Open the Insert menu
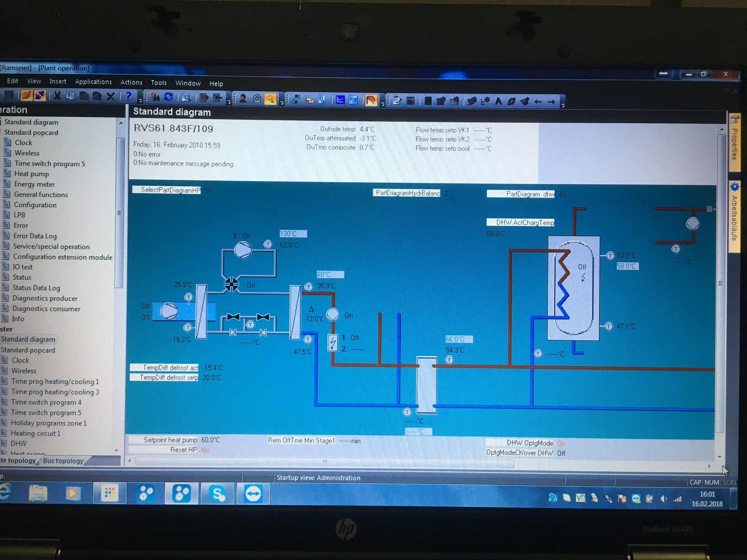The width and height of the screenshot is (747, 560). point(58,81)
